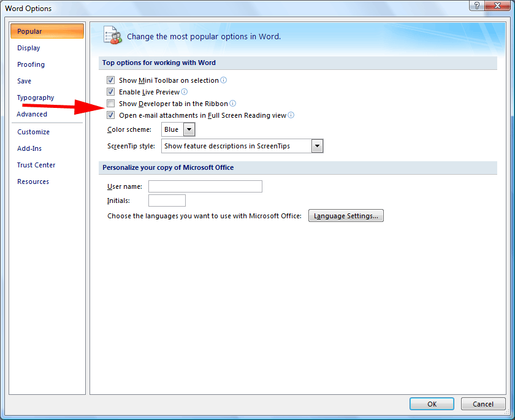This screenshot has width=515, height=420.
Task: Open the Color scheme dropdown
Action: (x=189, y=129)
